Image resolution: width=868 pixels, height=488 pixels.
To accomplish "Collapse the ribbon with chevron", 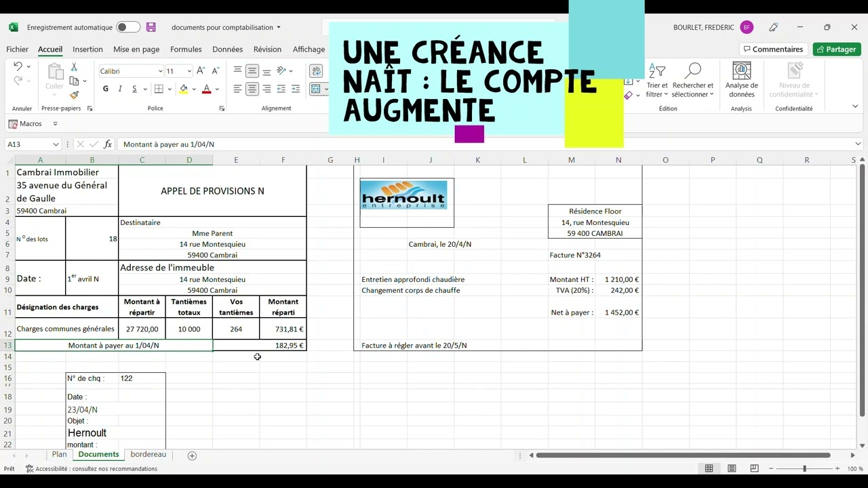I will pos(855,106).
